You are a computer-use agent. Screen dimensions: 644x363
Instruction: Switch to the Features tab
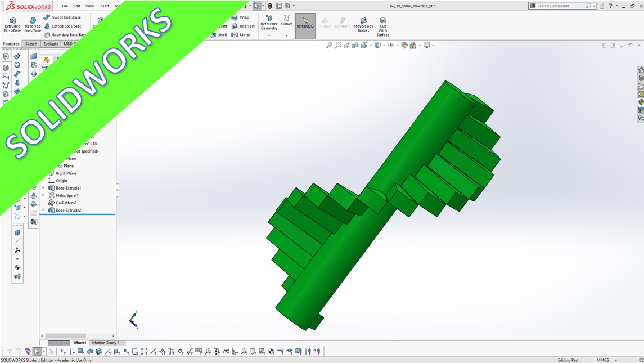tap(11, 43)
